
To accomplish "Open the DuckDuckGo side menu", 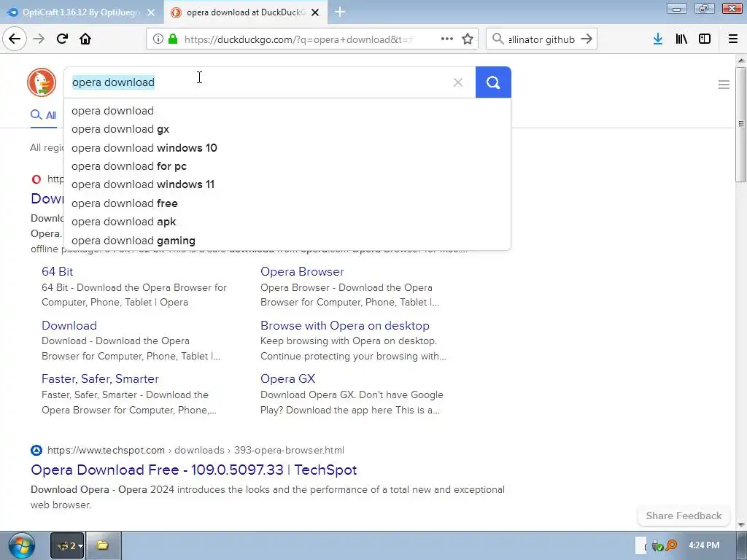I will tap(724, 85).
